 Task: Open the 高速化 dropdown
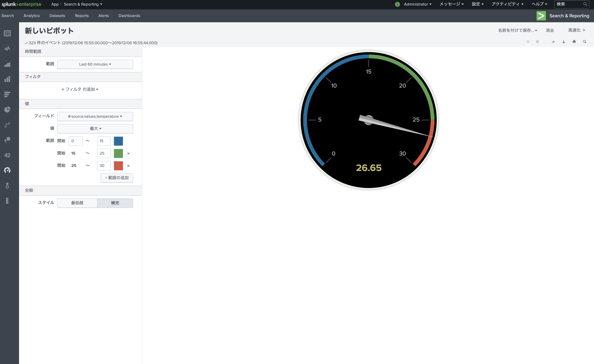pos(576,30)
